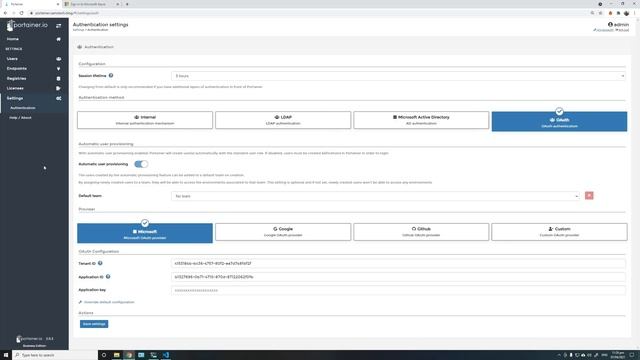Open Home via its house icon
Image resolution: width=640 pixels, height=360 pixels.
pyautogui.click(x=58, y=39)
